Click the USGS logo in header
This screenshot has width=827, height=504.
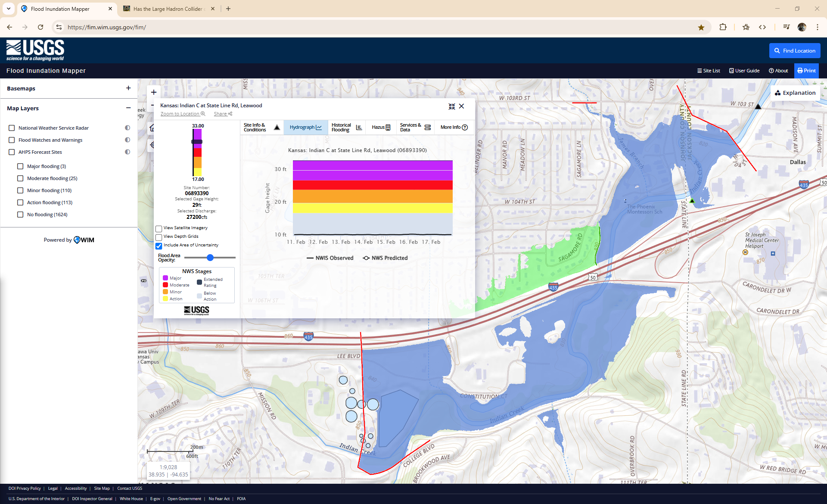point(35,50)
